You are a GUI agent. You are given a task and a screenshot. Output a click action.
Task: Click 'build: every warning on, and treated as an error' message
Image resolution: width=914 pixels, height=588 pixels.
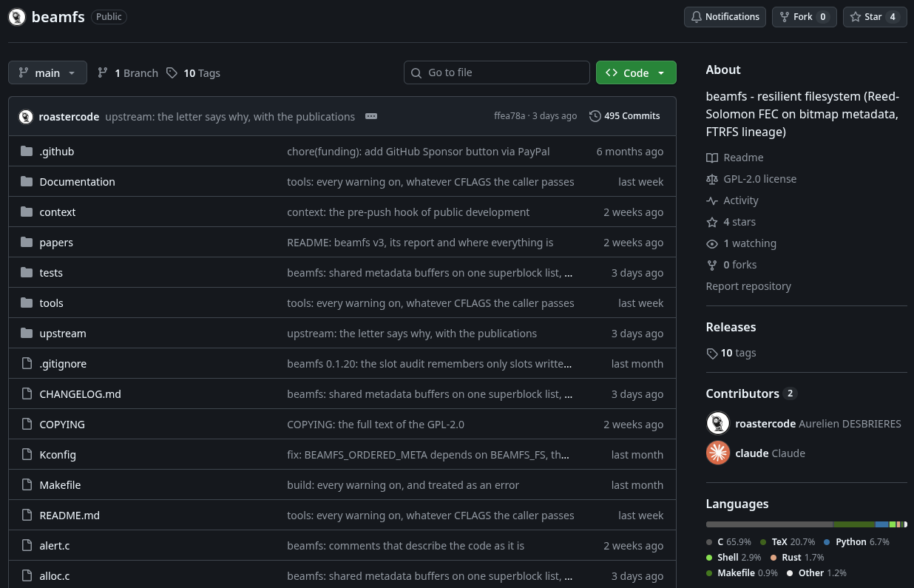click(403, 485)
